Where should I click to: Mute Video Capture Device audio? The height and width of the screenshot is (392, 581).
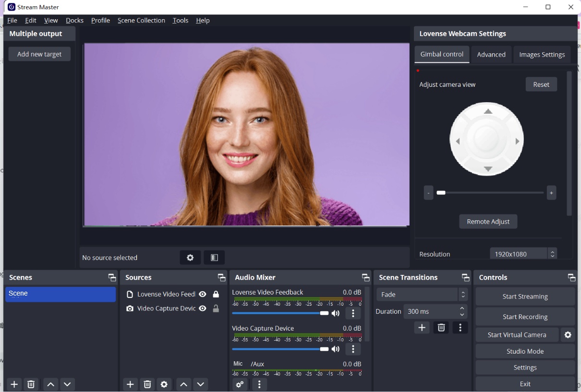[336, 349]
